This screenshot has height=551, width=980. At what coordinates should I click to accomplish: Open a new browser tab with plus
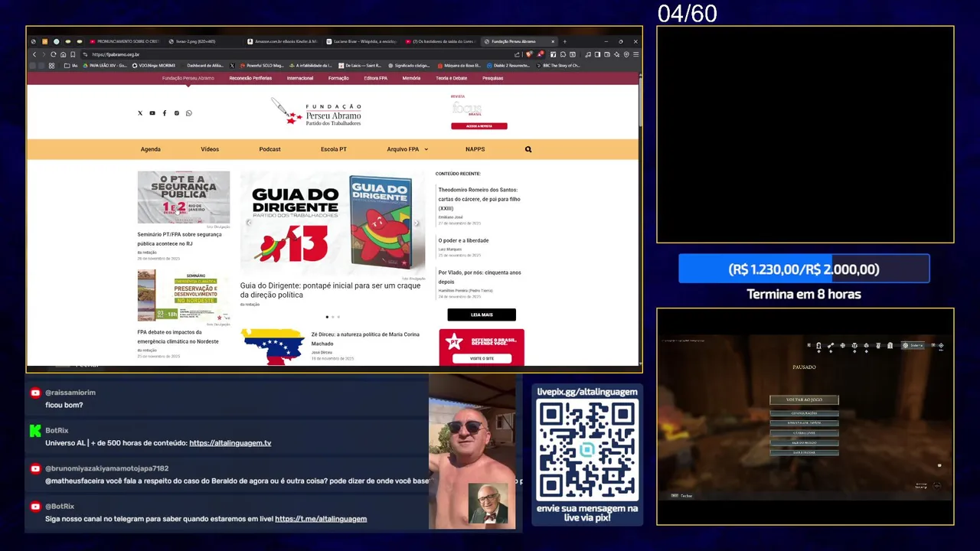(x=565, y=41)
